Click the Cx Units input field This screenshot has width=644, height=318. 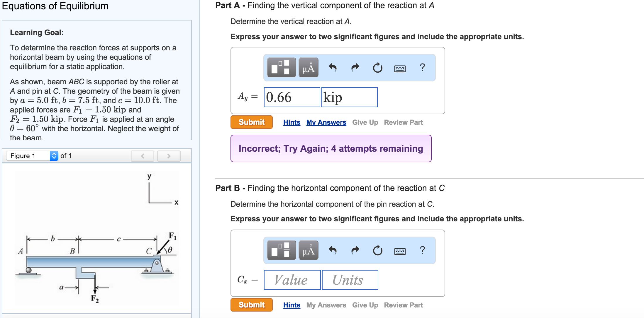click(350, 280)
